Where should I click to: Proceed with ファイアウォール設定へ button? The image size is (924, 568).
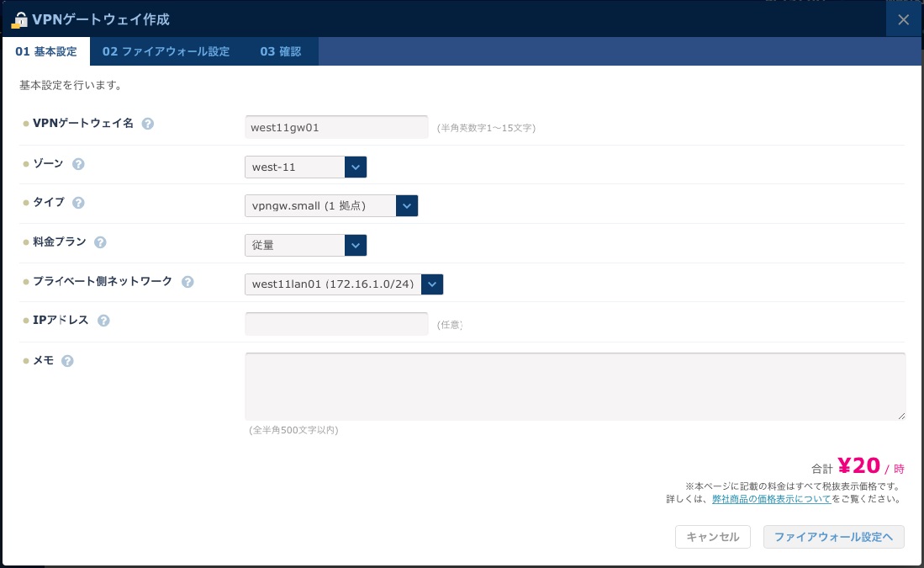[x=833, y=537]
